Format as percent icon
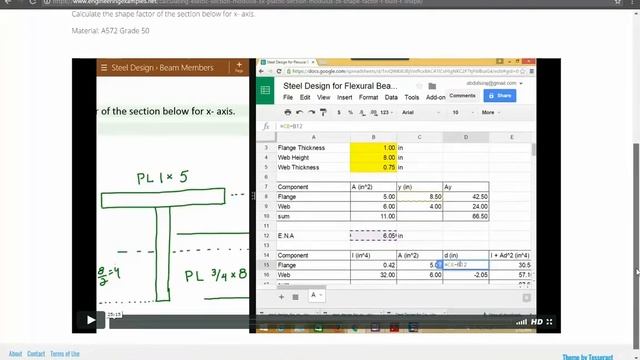 click(x=350, y=112)
